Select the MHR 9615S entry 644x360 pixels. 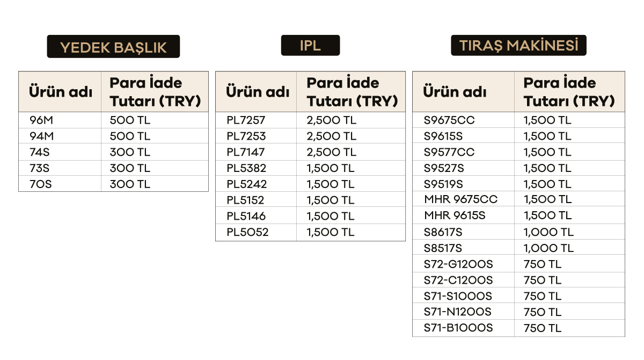(x=455, y=215)
